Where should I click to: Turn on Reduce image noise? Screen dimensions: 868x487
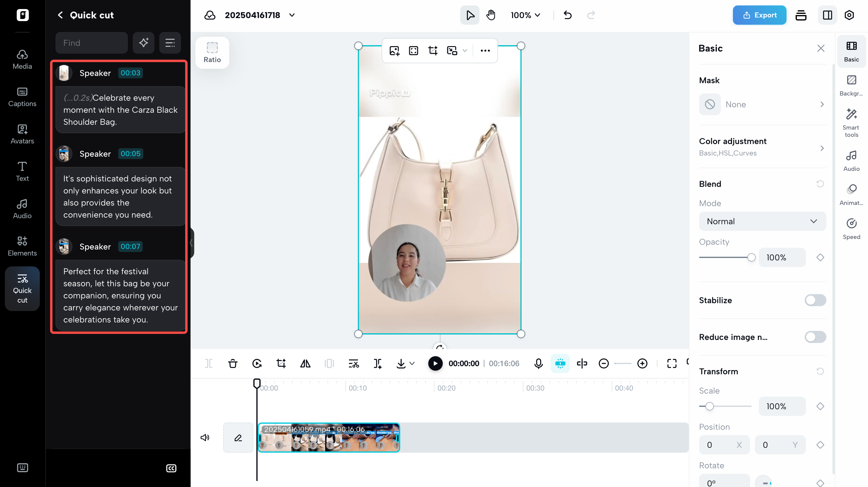pyautogui.click(x=815, y=337)
